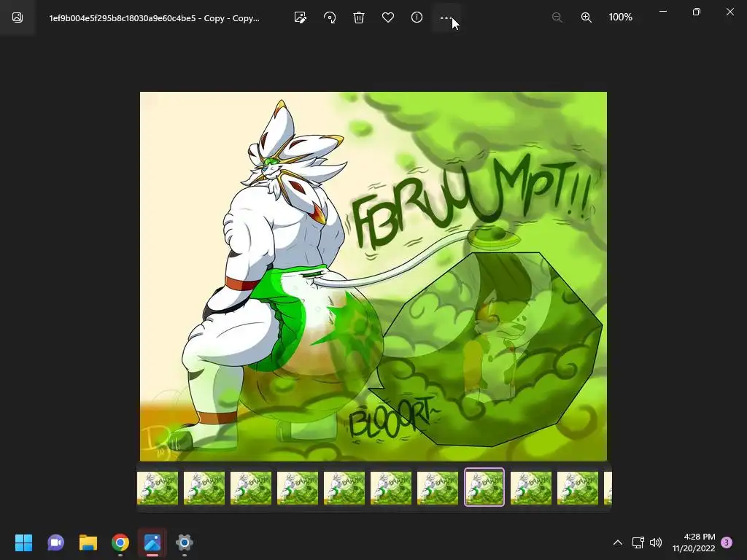Open file information with the info icon
The width and height of the screenshot is (747, 560).
pyautogui.click(x=417, y=17)
